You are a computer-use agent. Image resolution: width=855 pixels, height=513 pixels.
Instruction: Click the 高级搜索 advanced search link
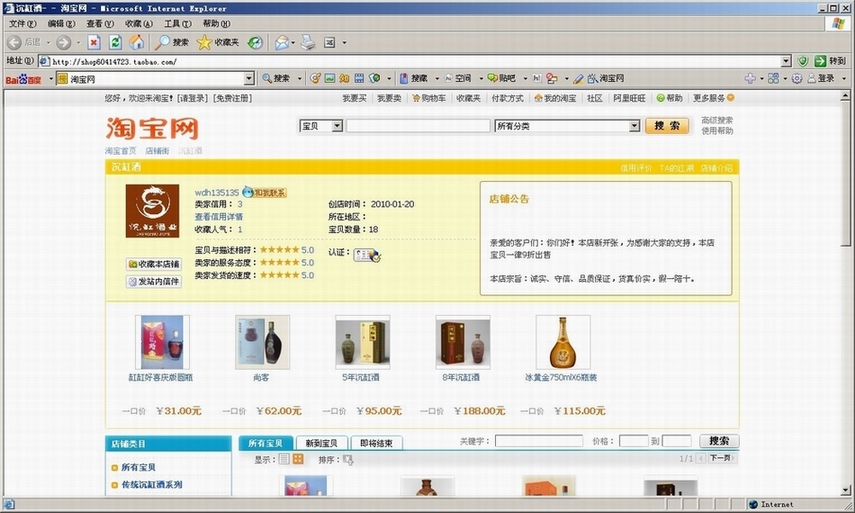tap(717, 120)
